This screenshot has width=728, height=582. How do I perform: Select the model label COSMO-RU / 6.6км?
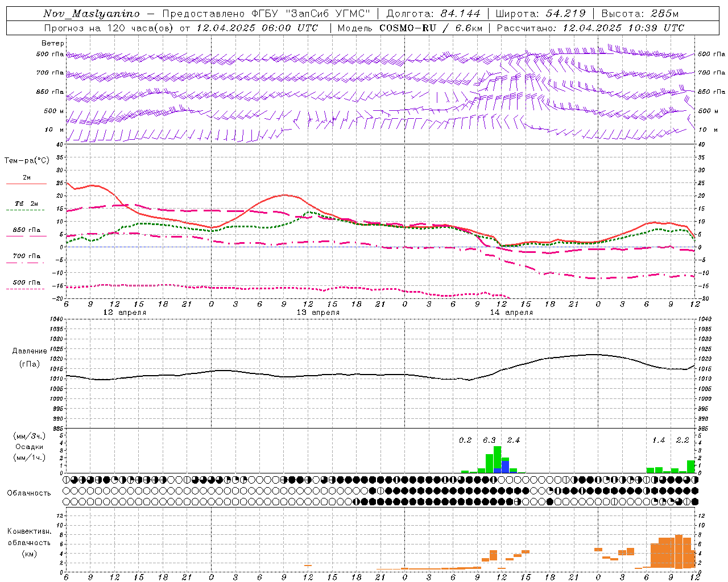point(431,28)
